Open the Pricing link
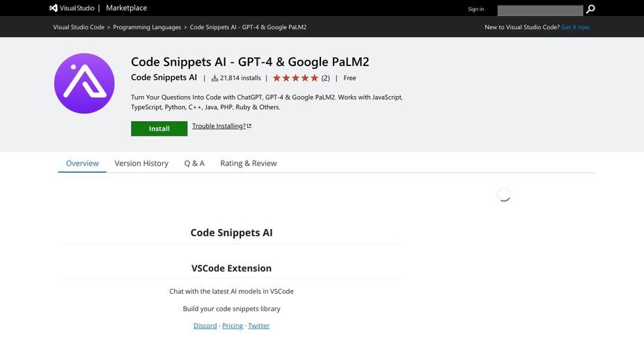 tap(233, 325)
